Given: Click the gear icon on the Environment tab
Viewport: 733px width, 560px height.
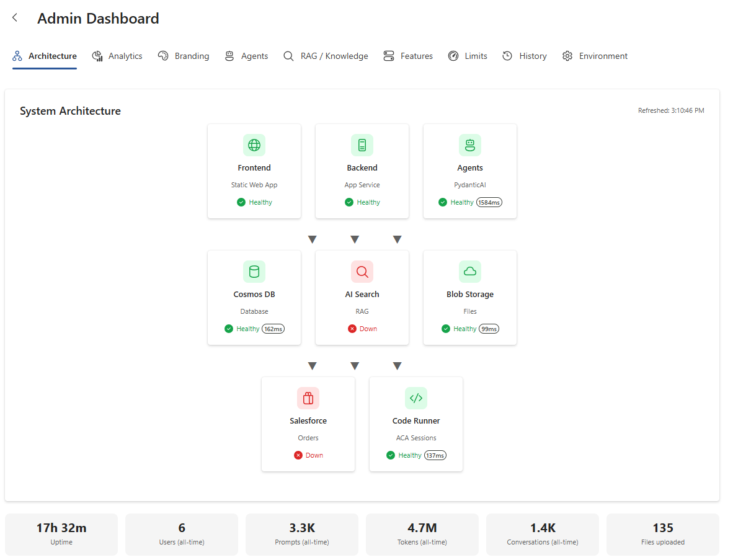Looking at the screenshot, I should point(567,55).
